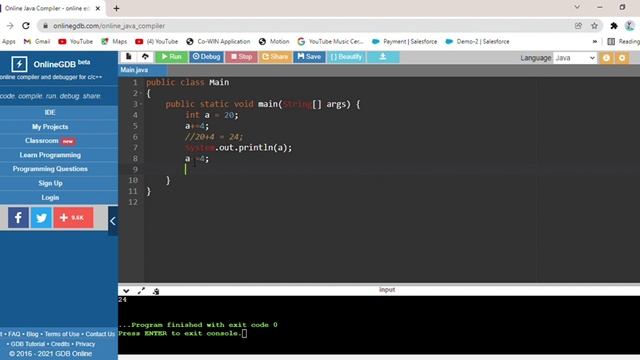Open Classroom in the sidebar
Screen dimensions: 640x360
click(50, 141)
